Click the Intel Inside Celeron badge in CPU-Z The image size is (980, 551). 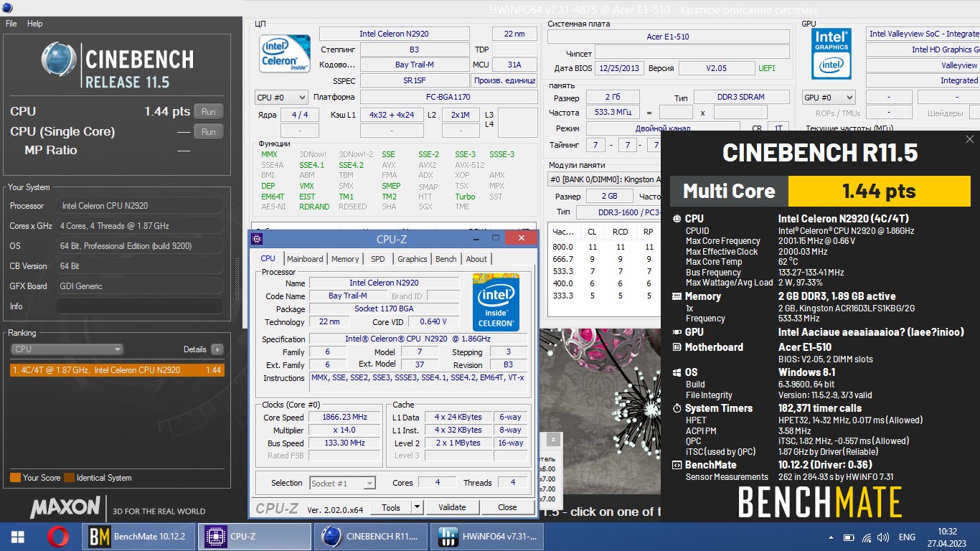496,301
